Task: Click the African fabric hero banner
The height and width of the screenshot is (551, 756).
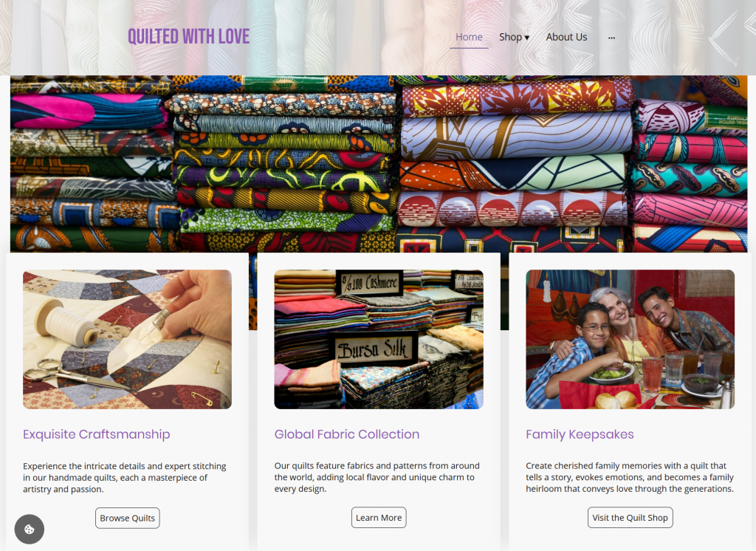Action: tap(379, 163)
